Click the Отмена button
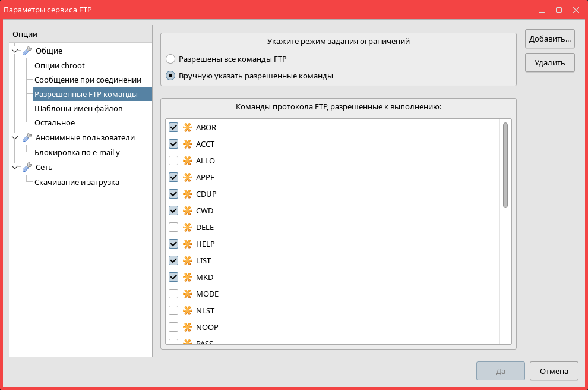This screenshot has height=390, width=588. tap(554, 371)
